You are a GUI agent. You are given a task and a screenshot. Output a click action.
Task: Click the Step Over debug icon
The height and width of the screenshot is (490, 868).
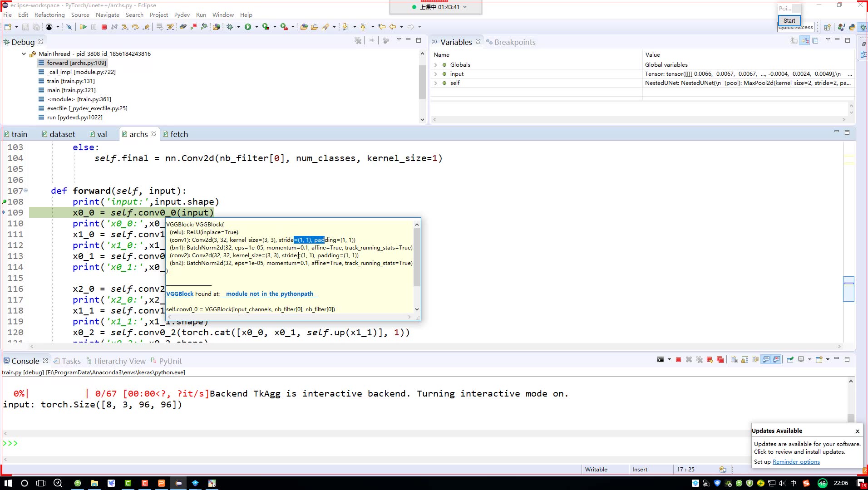click(x=135, y=27)
